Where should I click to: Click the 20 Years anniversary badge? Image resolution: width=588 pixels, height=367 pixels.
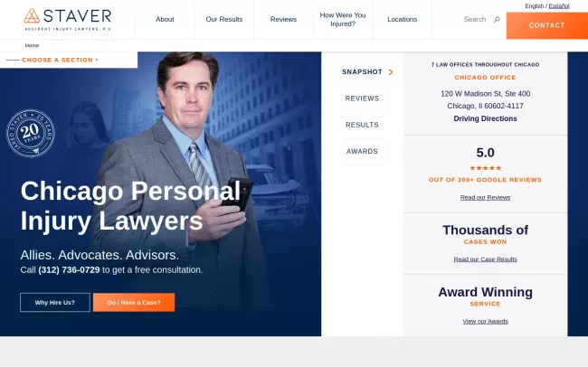[x=31, y=133]
